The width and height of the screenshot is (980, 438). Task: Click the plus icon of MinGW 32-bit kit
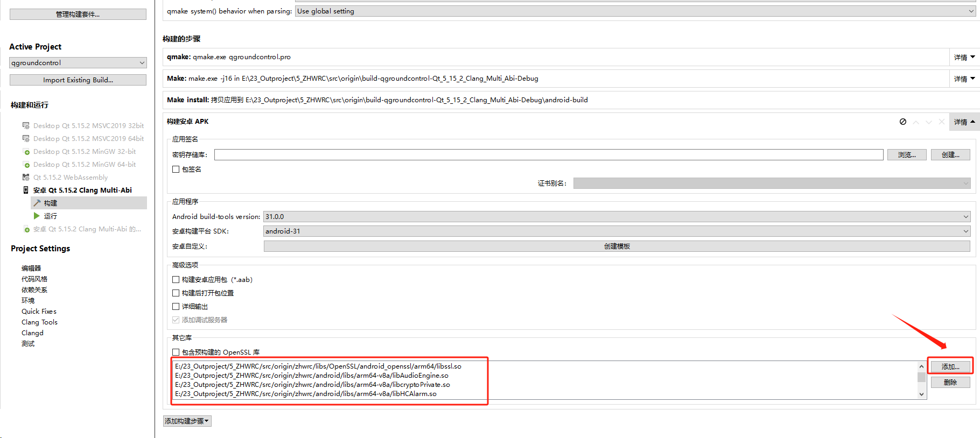(27, 152)
